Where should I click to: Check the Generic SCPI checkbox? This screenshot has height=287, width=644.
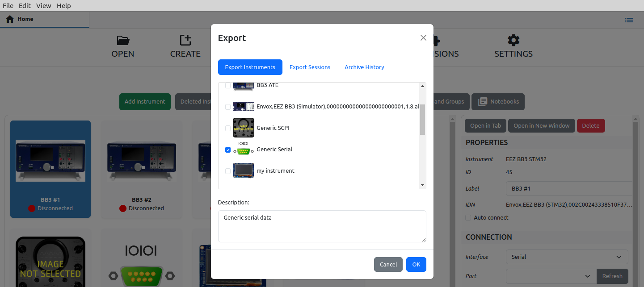pos(228,129)
